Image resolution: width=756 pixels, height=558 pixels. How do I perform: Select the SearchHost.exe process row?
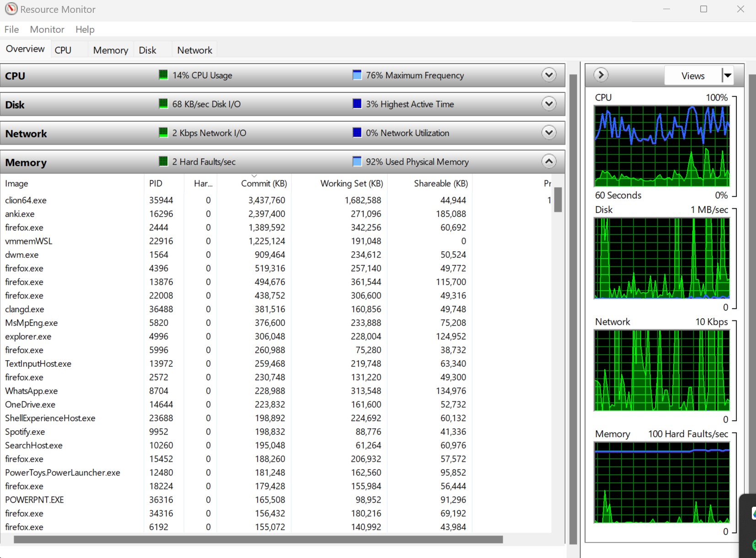[x=276, y=445]
